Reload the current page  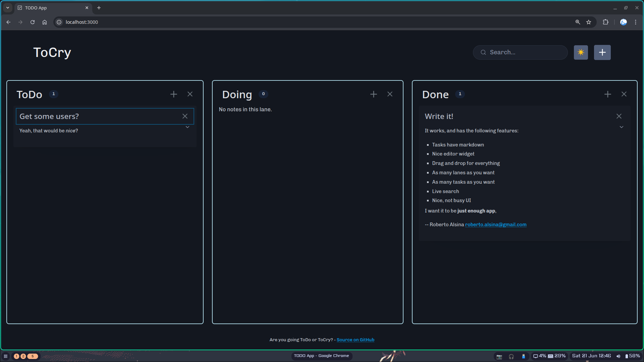click(x=33, y=22)
